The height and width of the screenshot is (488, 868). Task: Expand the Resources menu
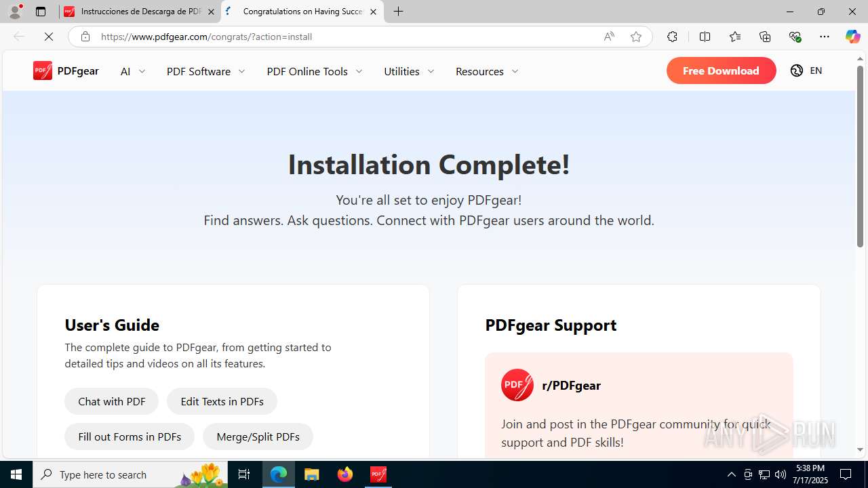point(487,71)
